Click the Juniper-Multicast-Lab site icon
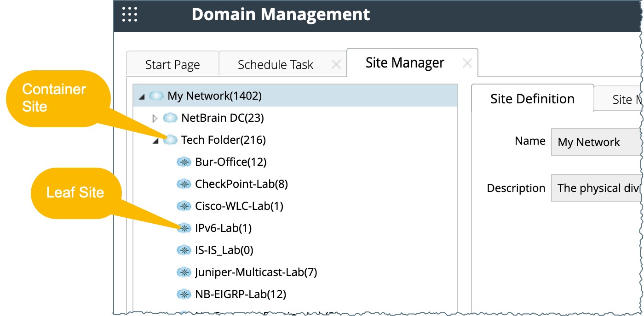 click(184, 272)
